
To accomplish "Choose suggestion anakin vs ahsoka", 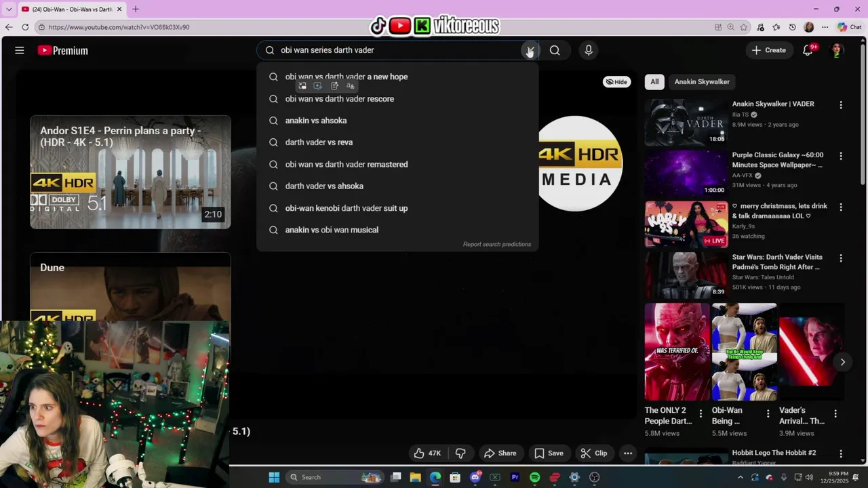I will coord(397,121).
